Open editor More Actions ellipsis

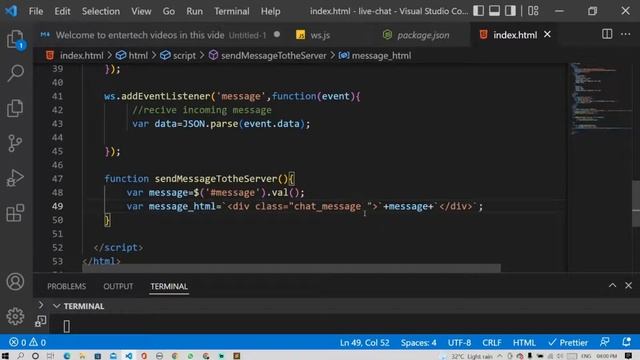pyautogui.click(x=625, y=34)
